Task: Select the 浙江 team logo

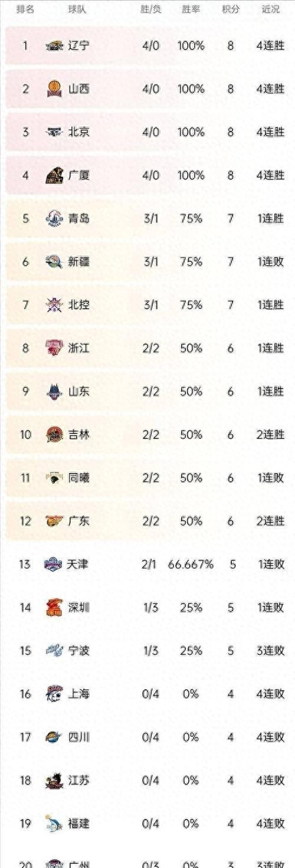Action: point(54,348)
